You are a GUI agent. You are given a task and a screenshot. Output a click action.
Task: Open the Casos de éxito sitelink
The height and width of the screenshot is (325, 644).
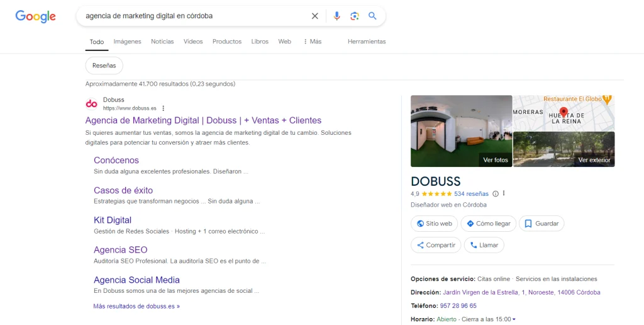pos(123,190)
